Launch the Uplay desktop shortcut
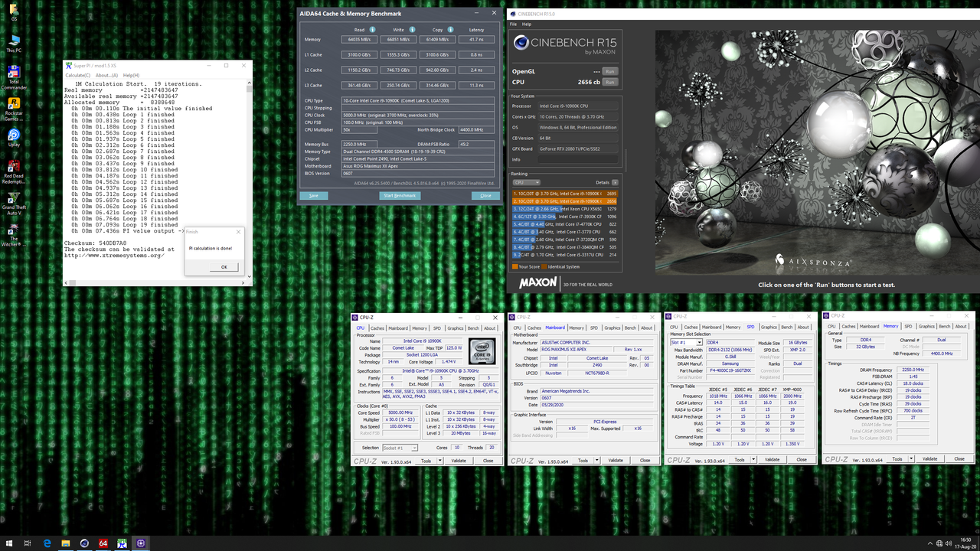 (x=13, y=138)
